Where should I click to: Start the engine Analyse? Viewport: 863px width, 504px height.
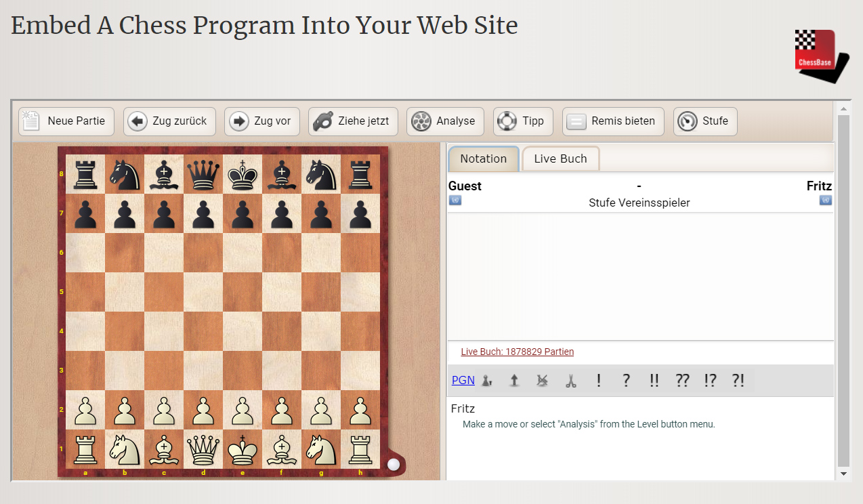[445, 121]
